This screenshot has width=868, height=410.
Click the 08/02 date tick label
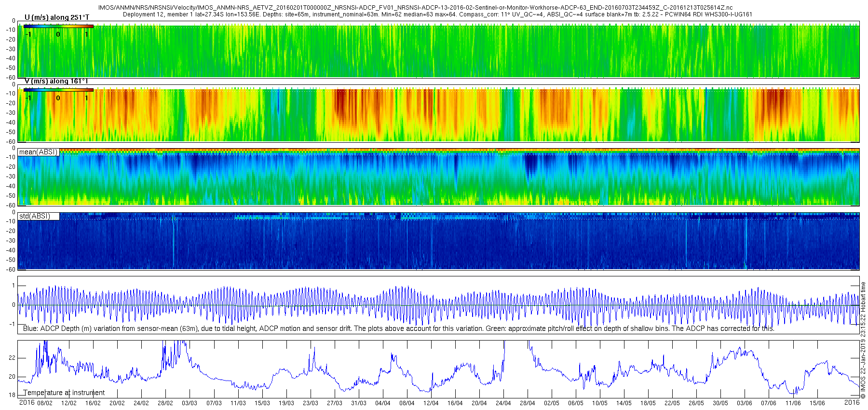[x=45, y=403]
